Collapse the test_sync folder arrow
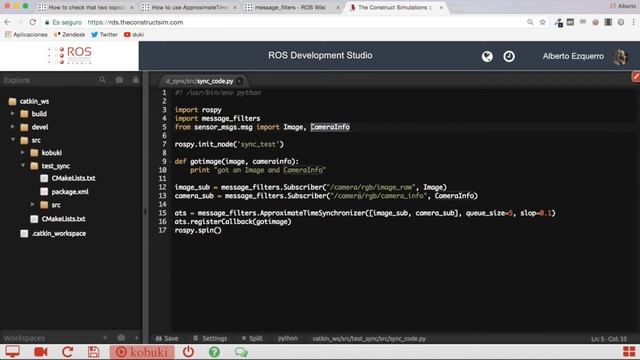This screenshot has height=360, width=640. click(23, 166)
